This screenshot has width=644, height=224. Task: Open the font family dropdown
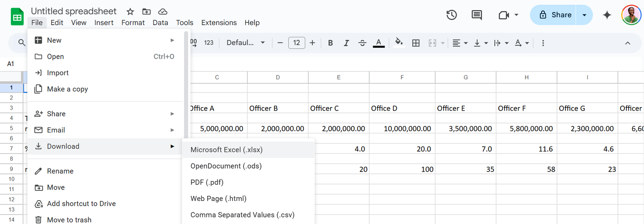coord(246,43)
